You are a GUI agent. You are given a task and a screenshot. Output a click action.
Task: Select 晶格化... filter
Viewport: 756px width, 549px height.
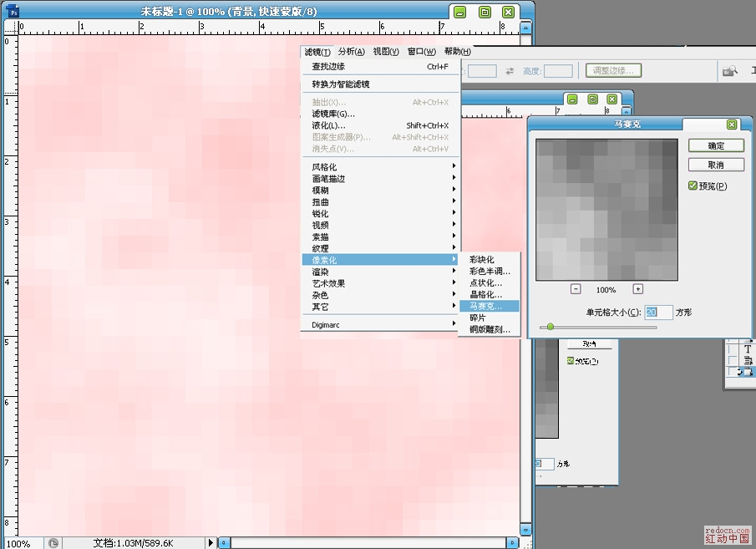pyautogui.click(x=489, y=294)
